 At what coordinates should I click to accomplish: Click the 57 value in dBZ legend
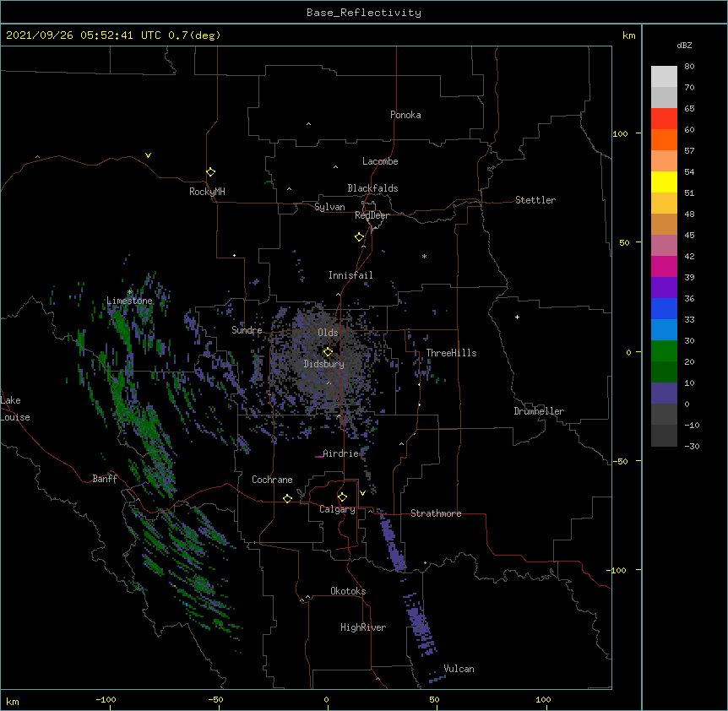689,151
